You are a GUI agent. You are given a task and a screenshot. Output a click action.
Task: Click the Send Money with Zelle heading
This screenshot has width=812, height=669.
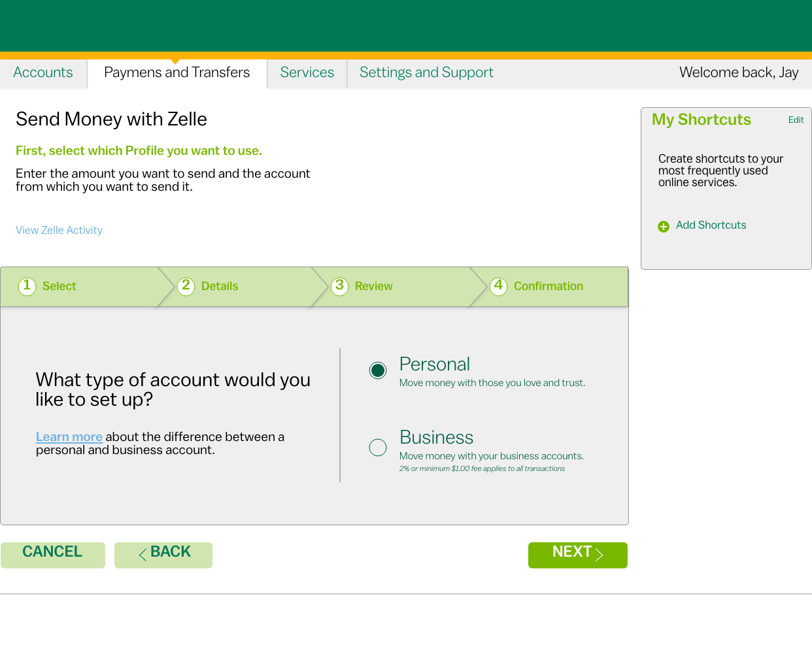111,119
